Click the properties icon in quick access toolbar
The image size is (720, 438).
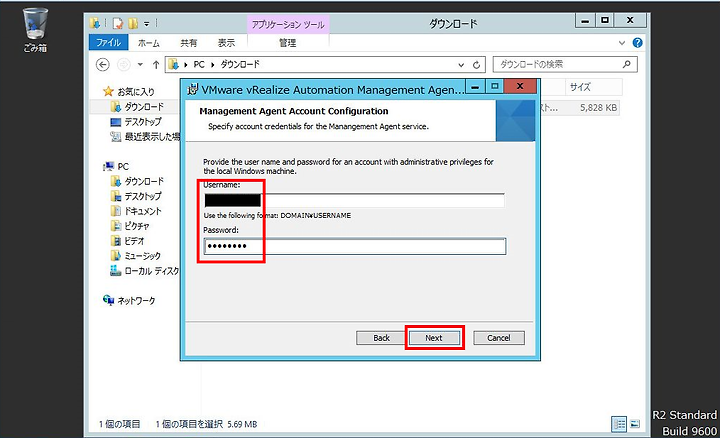(x=118, y=23)
